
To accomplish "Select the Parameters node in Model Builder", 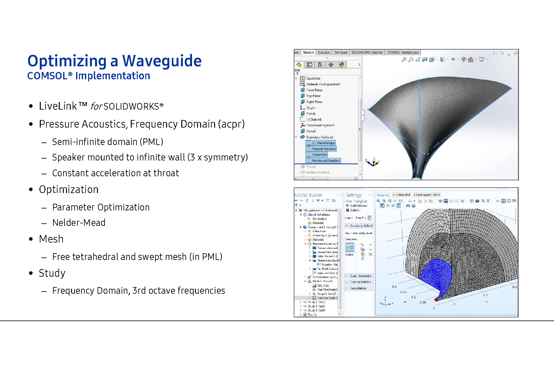I will pos(317,219).
